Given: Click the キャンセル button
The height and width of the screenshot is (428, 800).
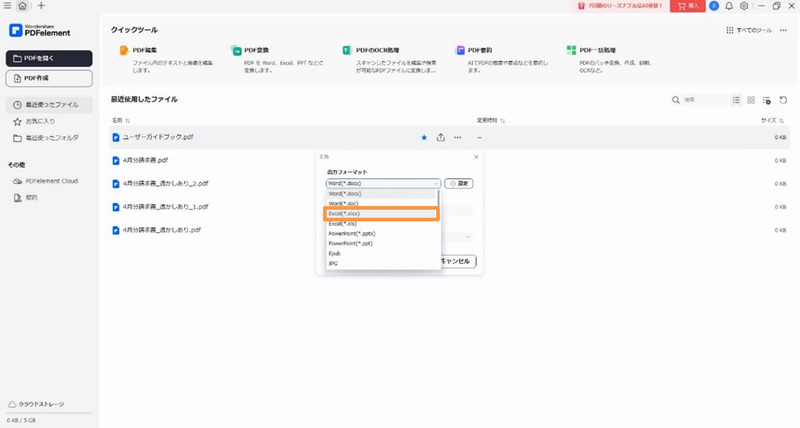Looking at the screenshot, I should tap(458, 261).
